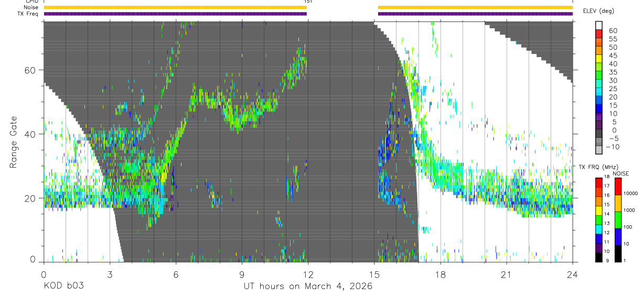
Task: Click the 'KOD b03' radar label
Action: [x=63, y=287]
